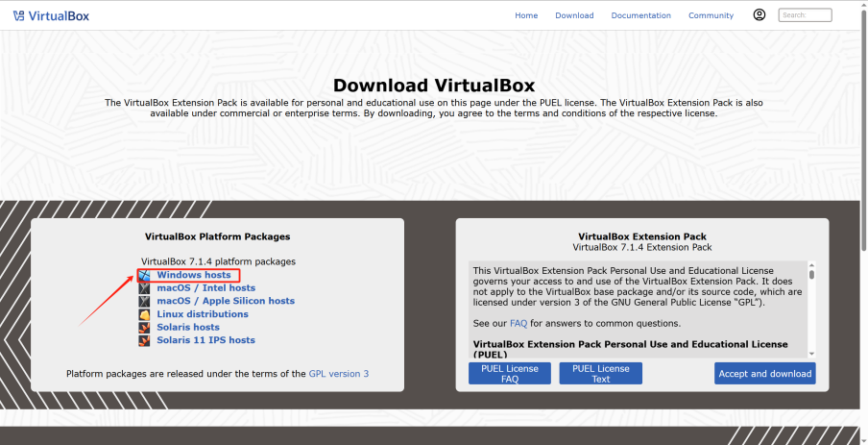868x445 pixels.
Task: Click the license box scroll up arrow
Action: pyautogui.click(x=811, y=265)
